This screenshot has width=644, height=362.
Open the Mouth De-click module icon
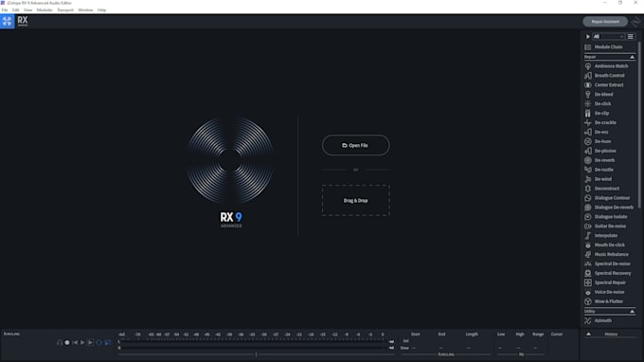[x=588, y=244]
